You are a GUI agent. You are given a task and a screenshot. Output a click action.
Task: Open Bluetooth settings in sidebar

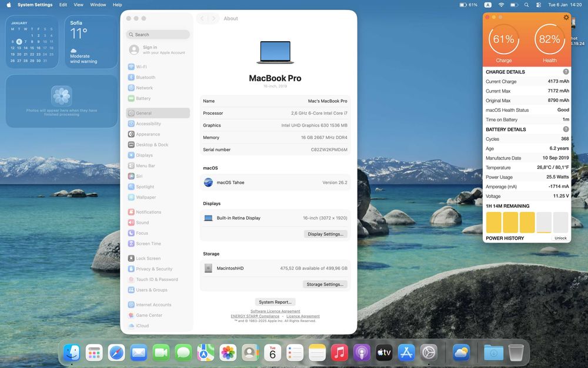[x=158, y=77]
